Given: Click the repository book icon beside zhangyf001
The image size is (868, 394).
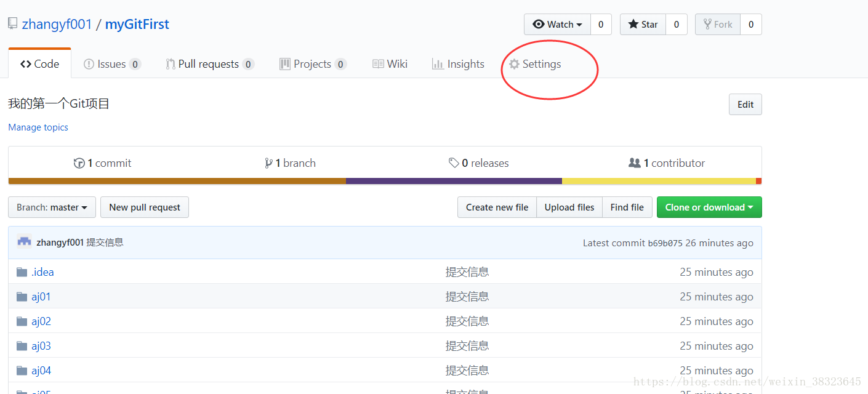Looking at the screenshot, I should (x=13, y=23).
